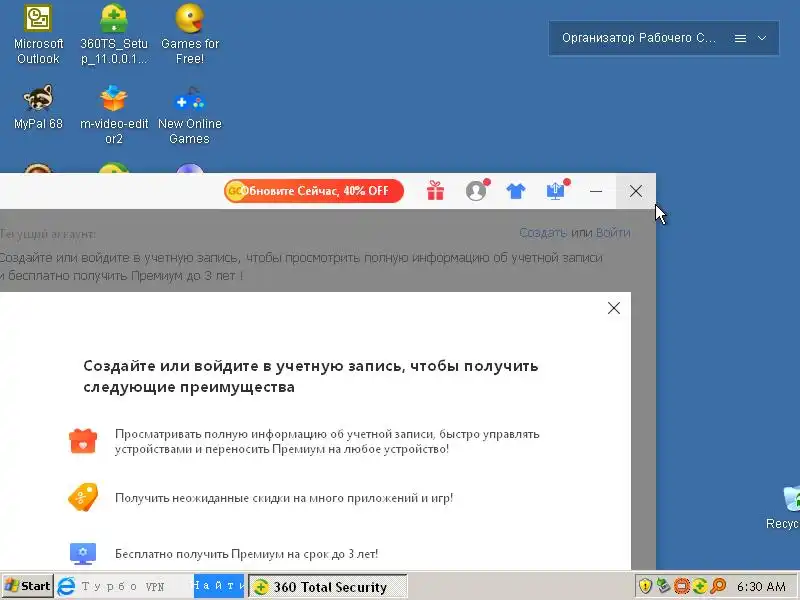
Task: Open the blue T-shirt themes icon
Action: click(x=516, y=191)
